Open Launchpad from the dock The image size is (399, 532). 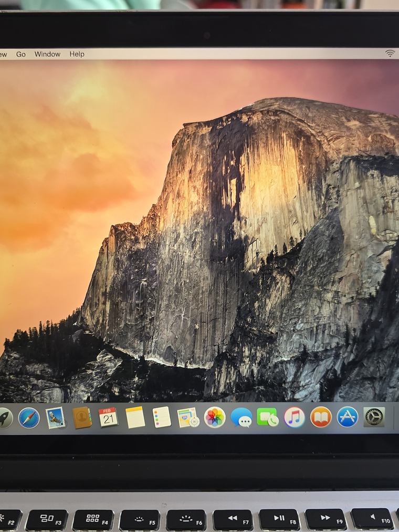[5, 418]
